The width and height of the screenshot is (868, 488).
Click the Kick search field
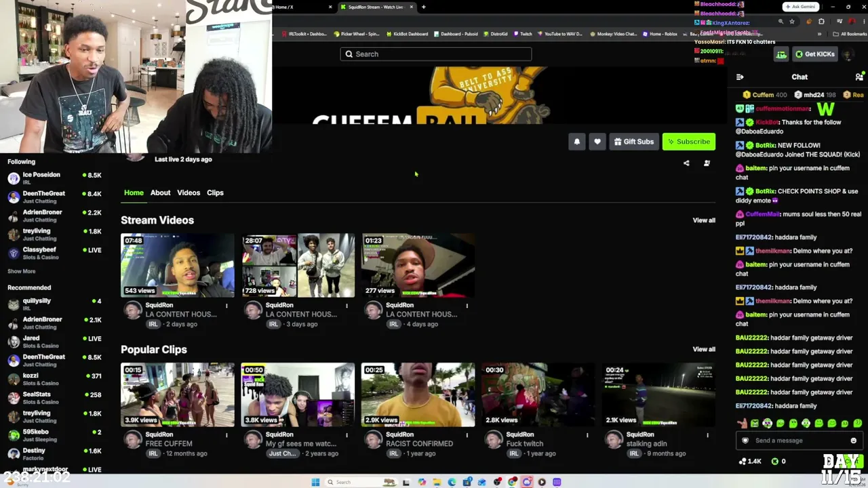(x=436, y=54)
